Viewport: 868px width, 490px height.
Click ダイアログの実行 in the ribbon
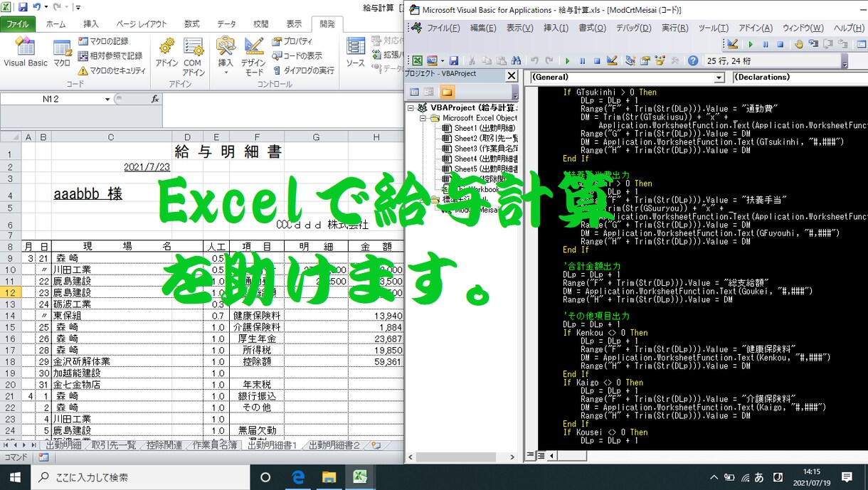tap(303, 70)
